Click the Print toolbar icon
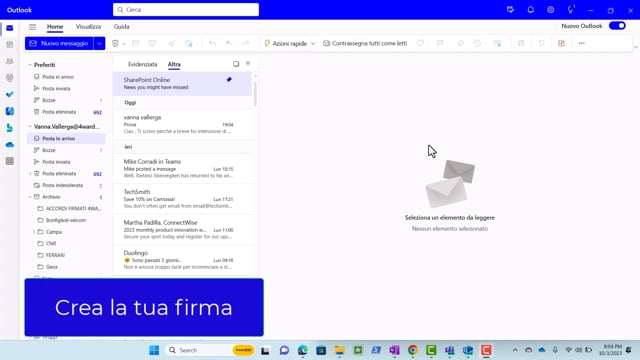This screenshot has height=360, width=640. coord(521,43)
